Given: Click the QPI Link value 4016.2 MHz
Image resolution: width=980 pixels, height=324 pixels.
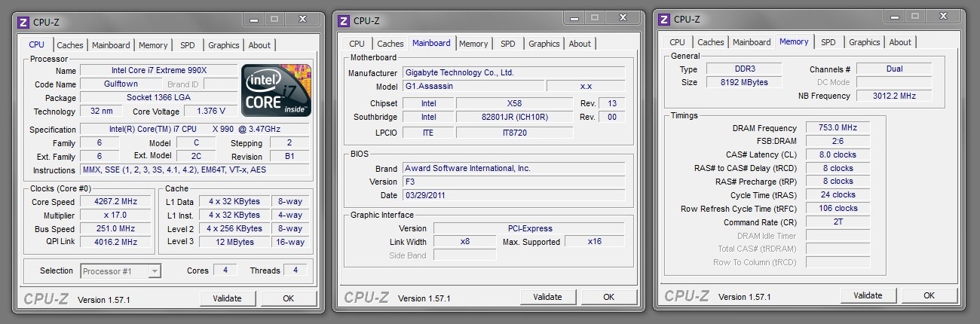Looking at the screenshot, I should pyautogui.click(x=116, y=243).
